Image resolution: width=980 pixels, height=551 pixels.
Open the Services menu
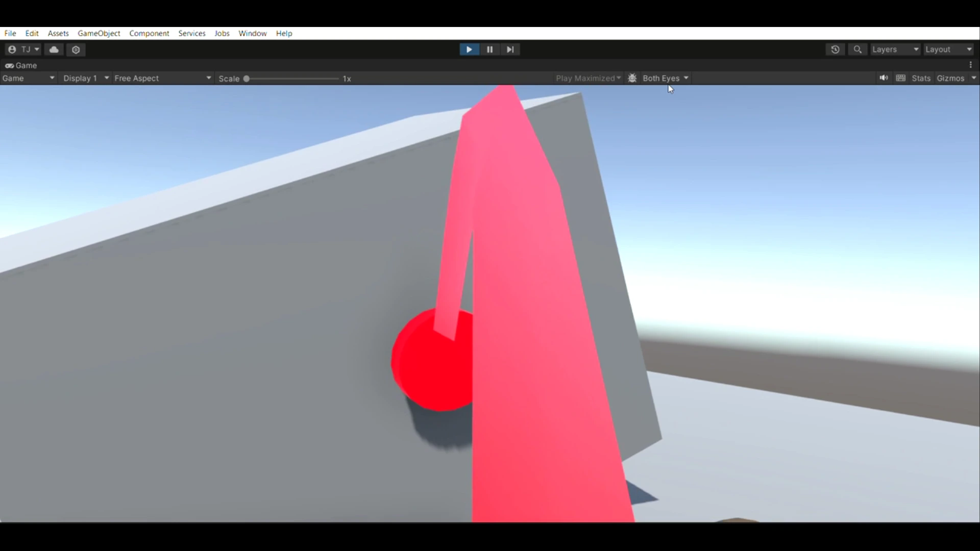(x=192, y=33)
